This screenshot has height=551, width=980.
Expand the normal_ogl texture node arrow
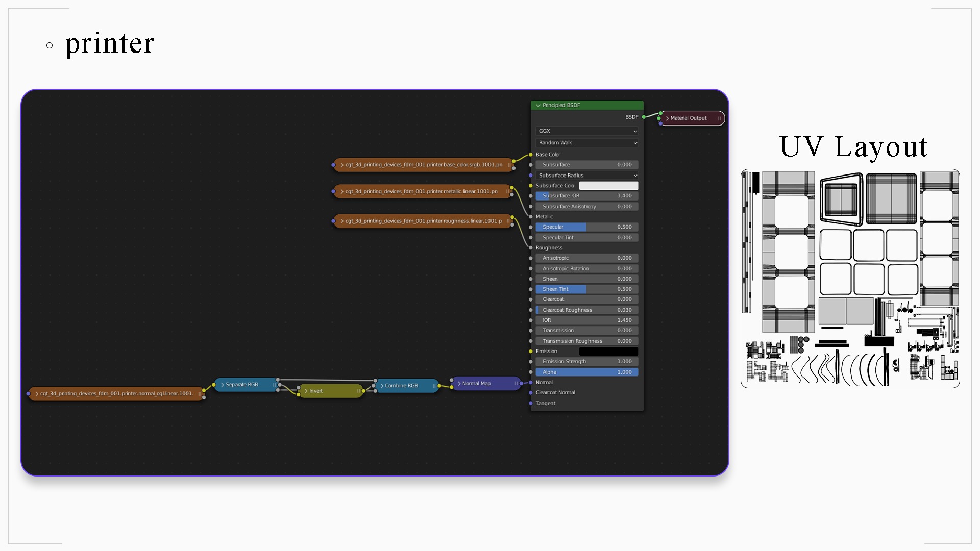point(37,394)
